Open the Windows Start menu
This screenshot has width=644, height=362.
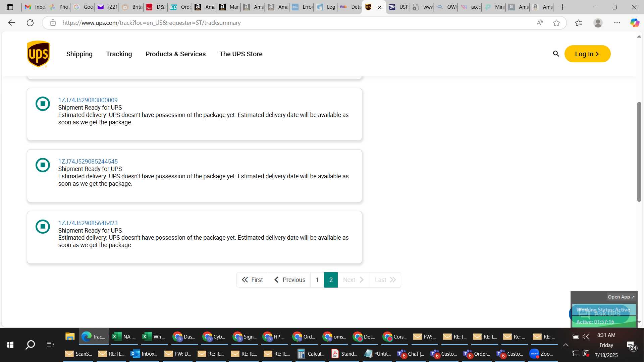(x=10, y=345)
